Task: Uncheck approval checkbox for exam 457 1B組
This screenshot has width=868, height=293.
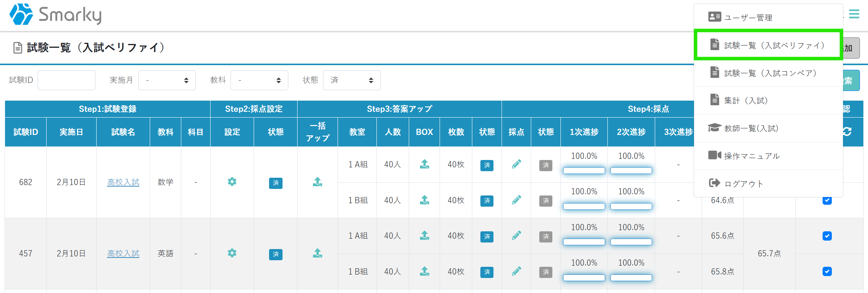Action: (x=827, y=271)
